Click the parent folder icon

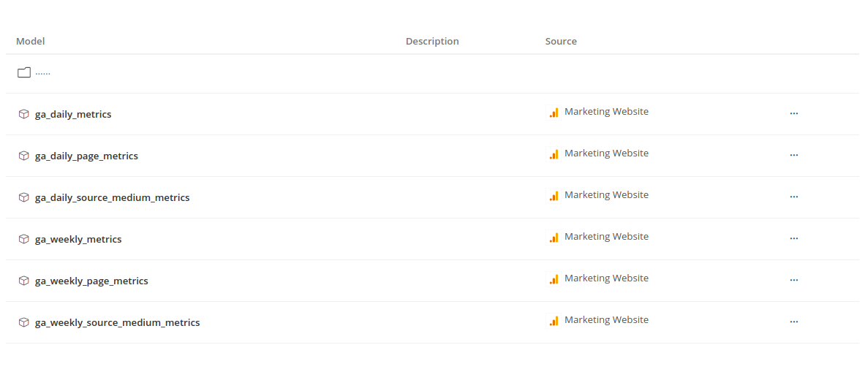(24, 72)
